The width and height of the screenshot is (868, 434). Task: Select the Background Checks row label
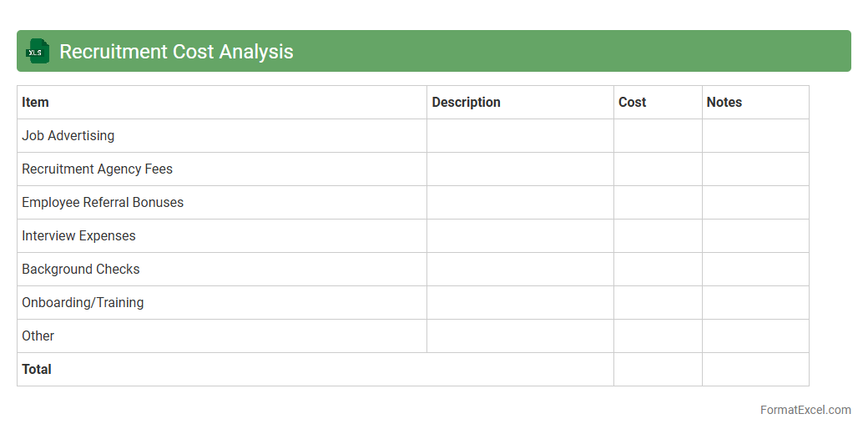point(81,269)
